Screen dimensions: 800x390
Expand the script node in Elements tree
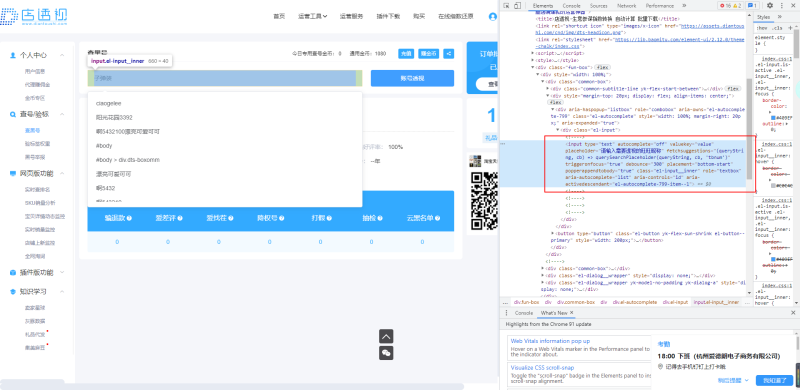533,53
